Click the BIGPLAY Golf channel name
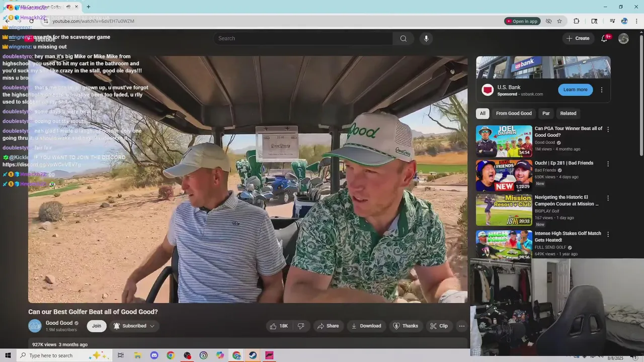Image resolution: width=644 pixels, height=362 pixels. coord(547,211)
